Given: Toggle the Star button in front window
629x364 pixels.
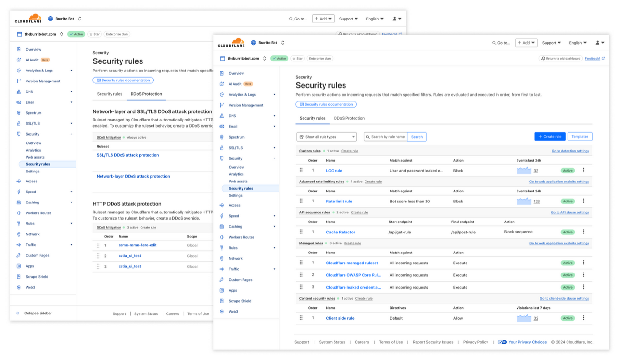Looking at the screenshot, I should (x=297, y=59).
